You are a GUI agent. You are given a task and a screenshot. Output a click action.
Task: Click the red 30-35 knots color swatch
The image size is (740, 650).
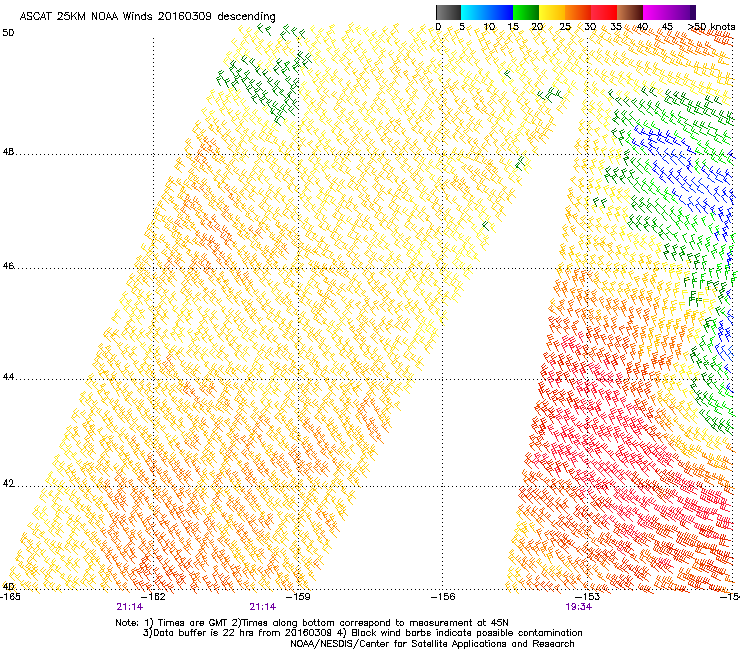(604, 12)
